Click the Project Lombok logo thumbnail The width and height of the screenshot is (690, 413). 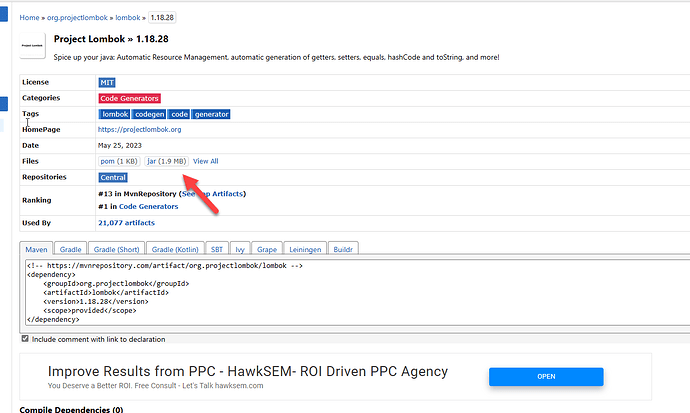pos(32,45)
